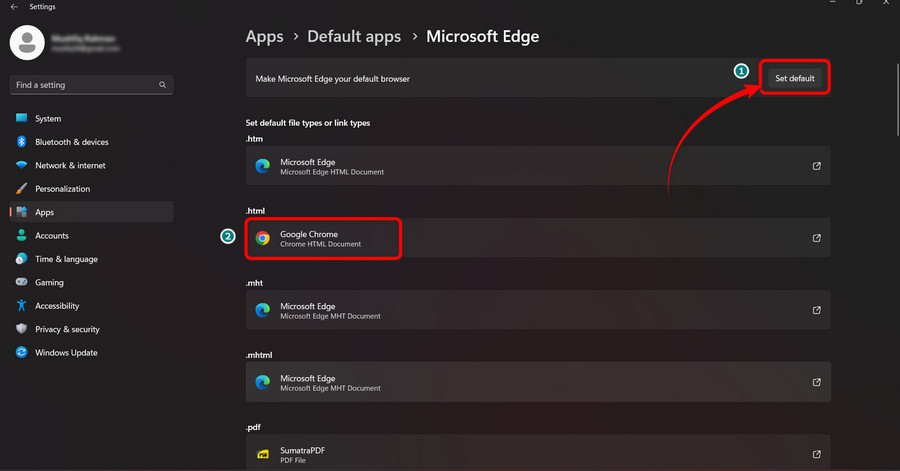Viewport: 900px width, 471px height.
Task: Click Microsoft Edge row under .htm
Action: 538,165
